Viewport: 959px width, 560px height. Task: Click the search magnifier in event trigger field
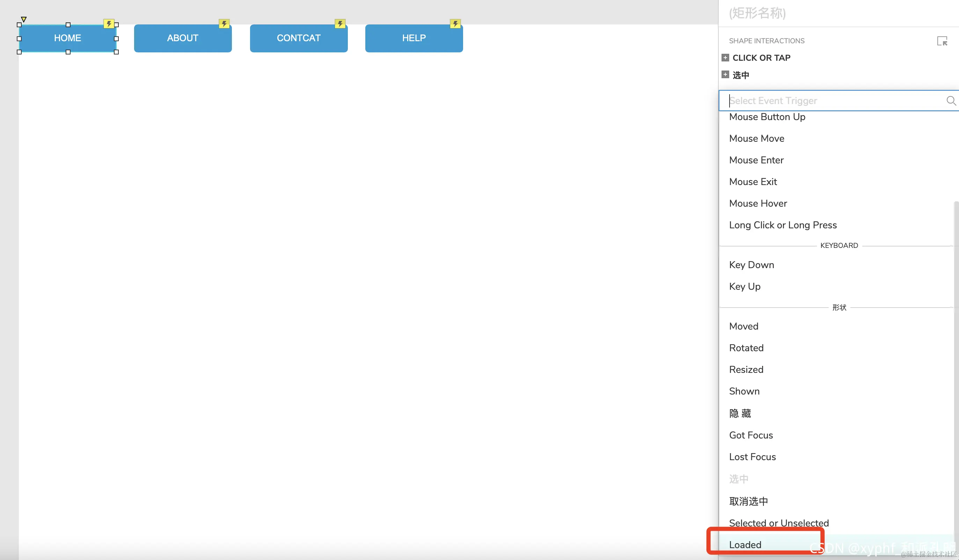tap(951, 101)
